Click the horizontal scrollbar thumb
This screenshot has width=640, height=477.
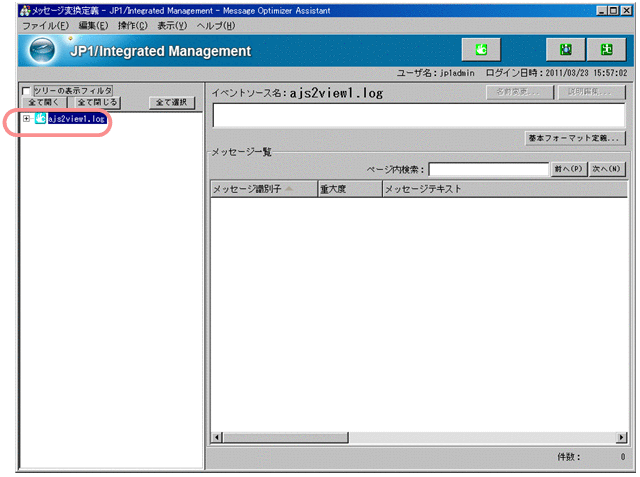point(286,437)
